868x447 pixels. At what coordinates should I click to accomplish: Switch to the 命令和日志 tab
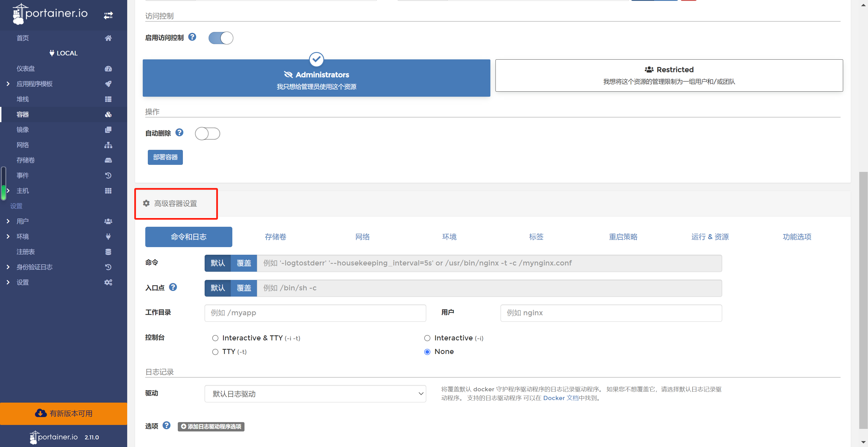point(189,237)
